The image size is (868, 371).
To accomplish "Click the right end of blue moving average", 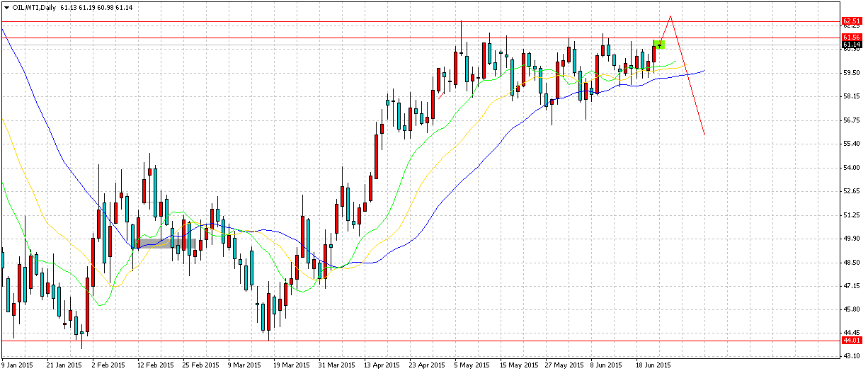I will (x=704, y=70).
